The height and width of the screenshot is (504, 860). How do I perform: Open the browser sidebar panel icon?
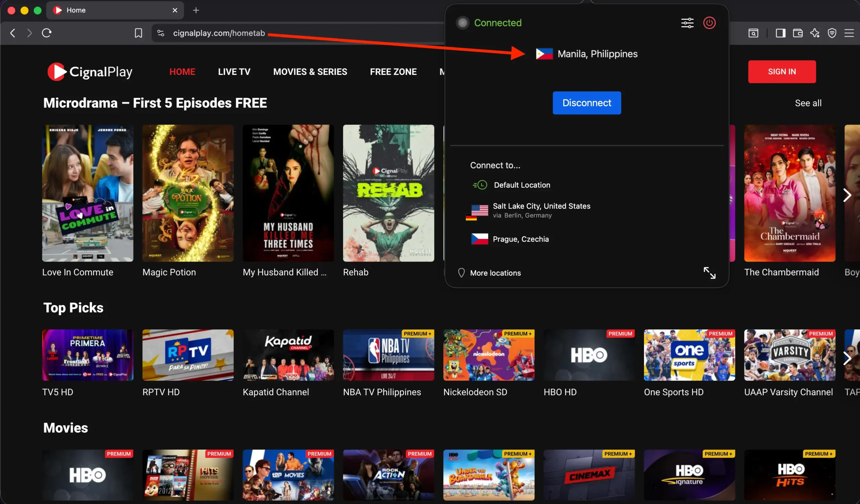coord(780,33)
